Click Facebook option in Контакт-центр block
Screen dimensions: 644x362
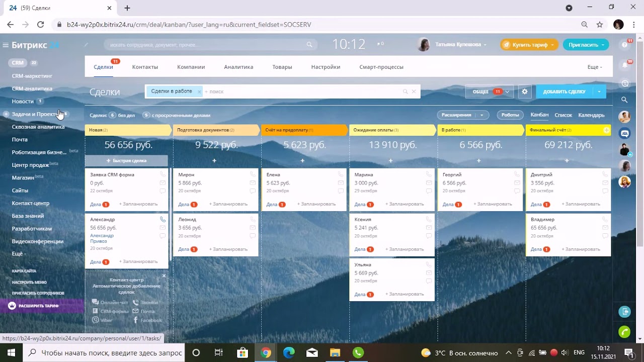coord(147,320)
